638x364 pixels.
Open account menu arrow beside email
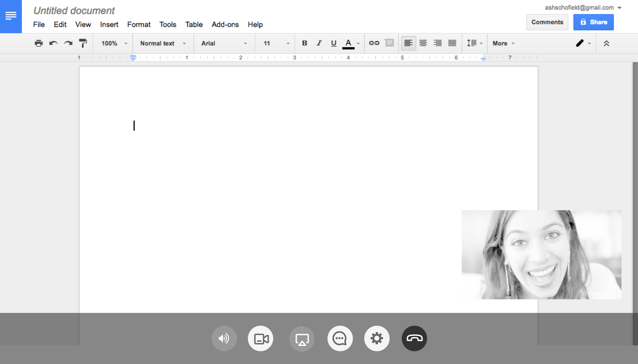pyautogui.click(x=619, y=8)
